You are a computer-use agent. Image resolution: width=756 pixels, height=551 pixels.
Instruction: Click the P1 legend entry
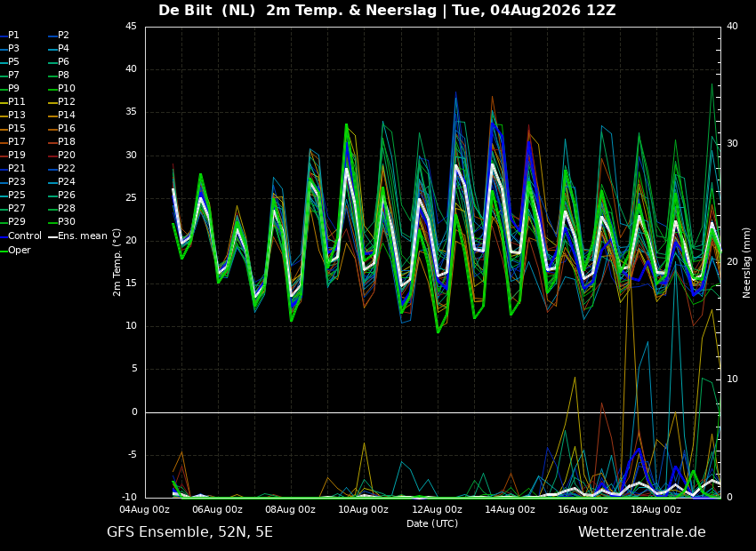point(10,36)
